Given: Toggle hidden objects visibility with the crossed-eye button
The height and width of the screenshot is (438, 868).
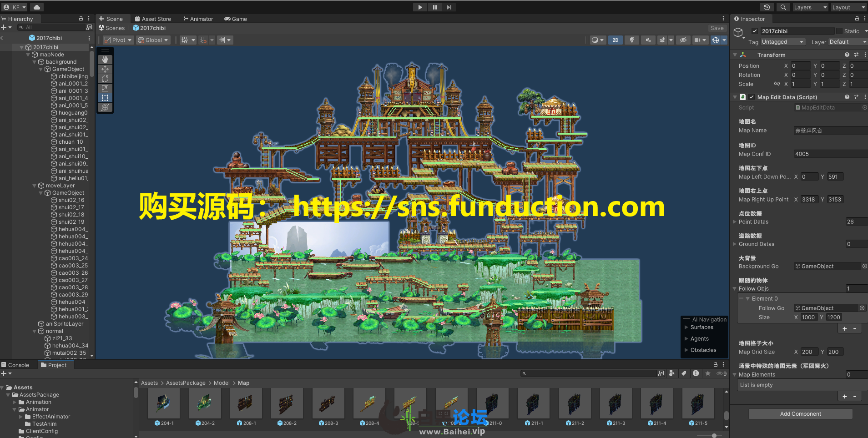Looking at the screenshot, I should 683,40.
